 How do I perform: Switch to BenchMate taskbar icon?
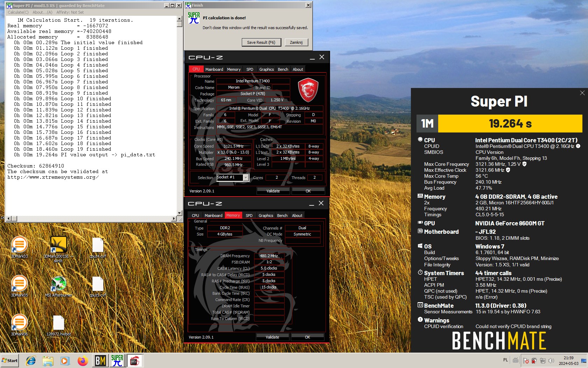100,361
